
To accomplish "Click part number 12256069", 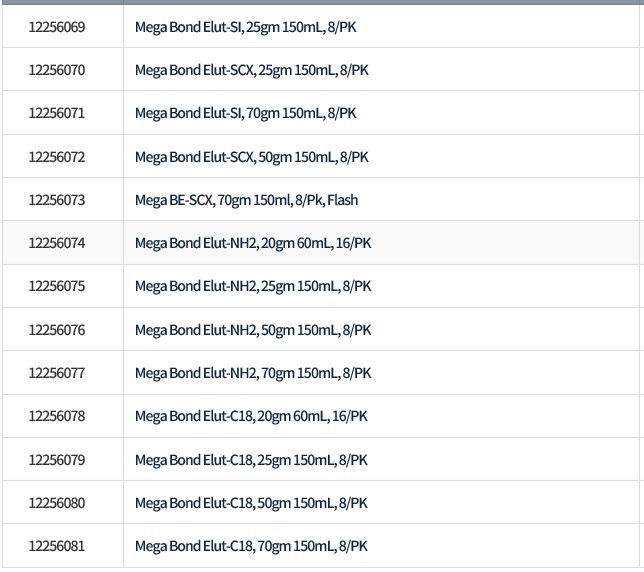I will click(57, 27).
